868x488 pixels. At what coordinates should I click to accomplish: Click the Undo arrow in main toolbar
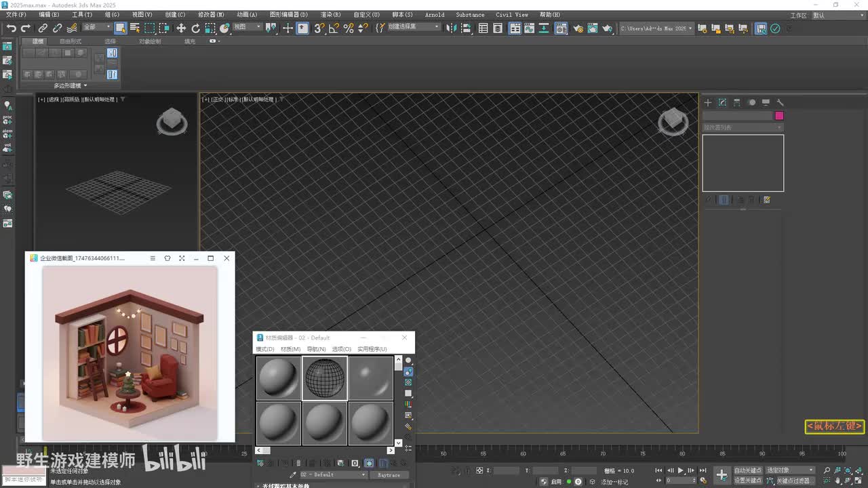(x=11, y=28)
